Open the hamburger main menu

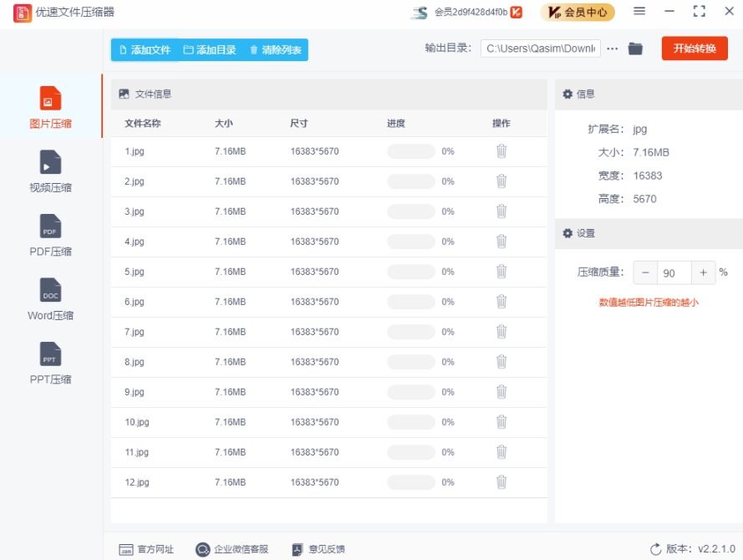point(639,12)
